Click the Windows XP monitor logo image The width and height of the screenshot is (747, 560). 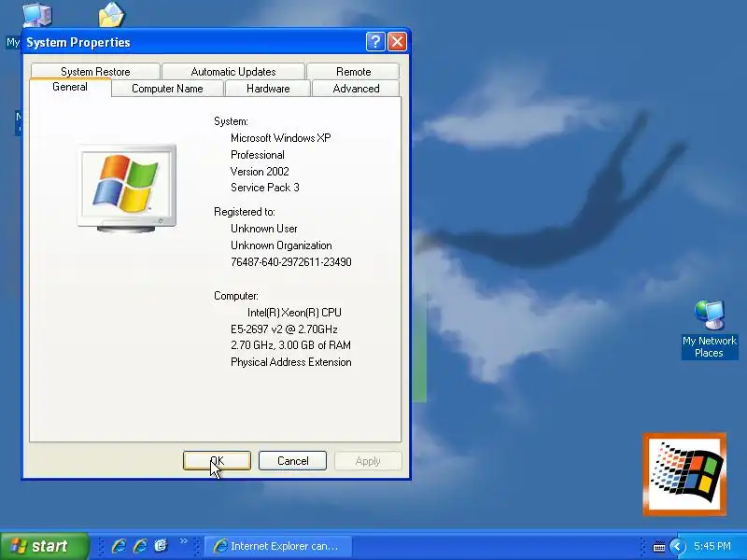click(127, 189)
